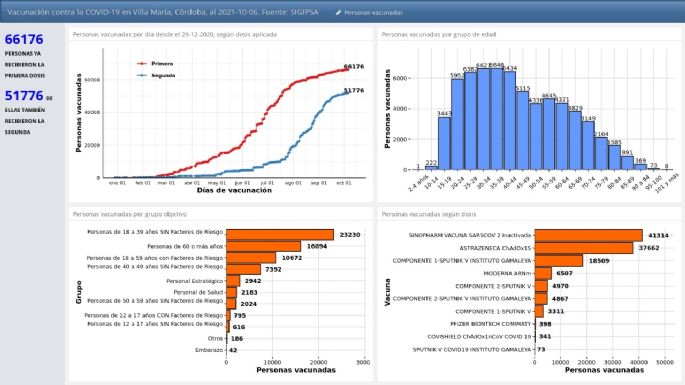Image resolution: width=685 pixels, height=385 pixels.
Task: Click the 'Otros' row label
Action: [x=215, y=338]
